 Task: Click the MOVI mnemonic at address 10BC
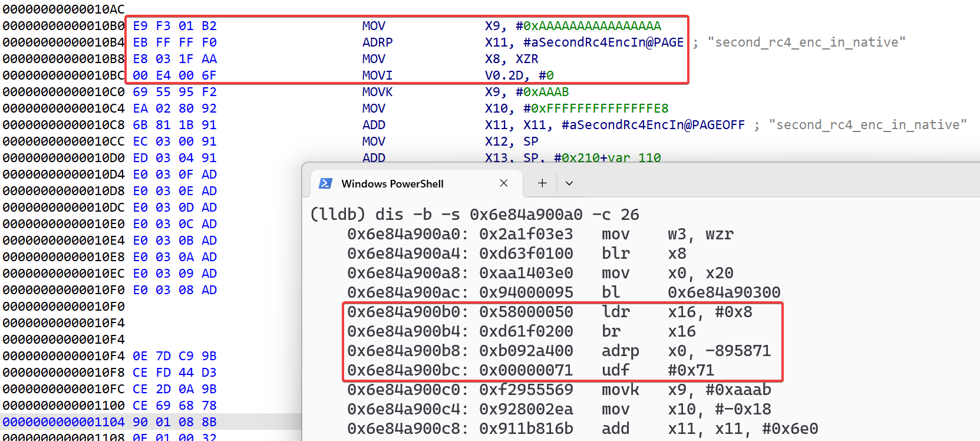[x=377, y=75]
